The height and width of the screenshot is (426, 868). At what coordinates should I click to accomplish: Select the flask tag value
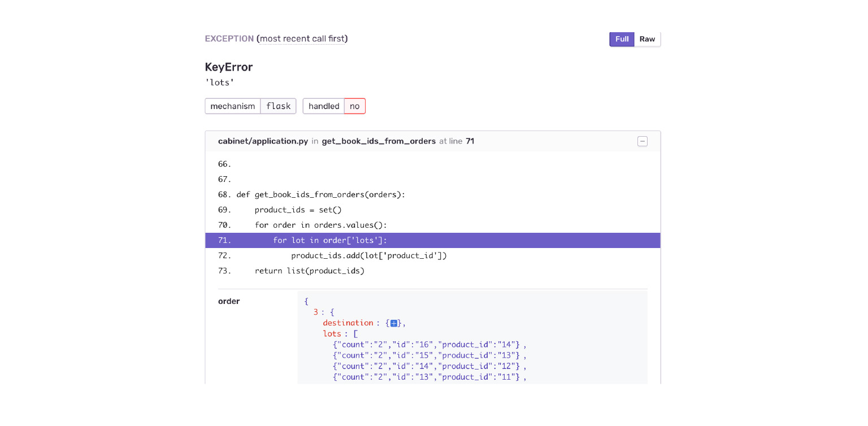[278, 106]
